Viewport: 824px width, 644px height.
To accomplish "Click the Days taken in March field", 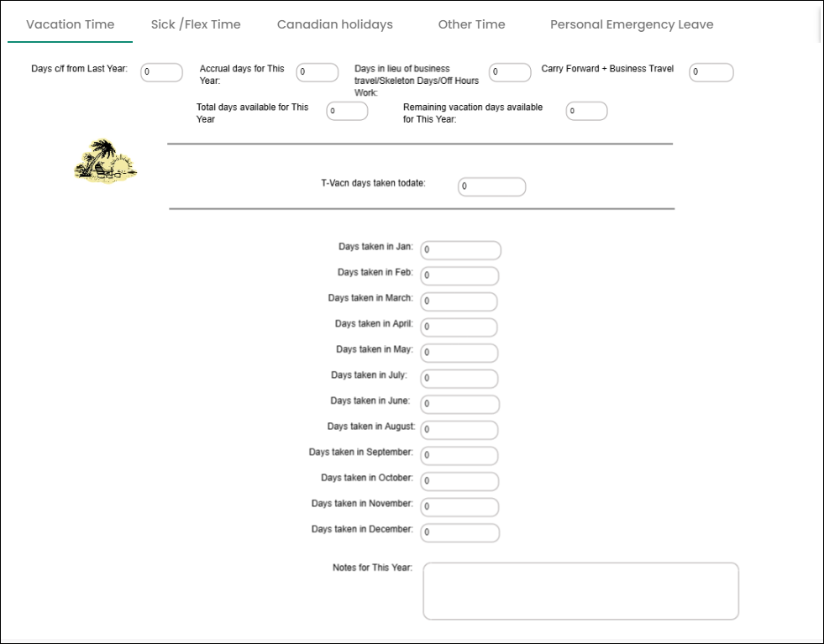I will pyautogui.click(x=459, y=301).
